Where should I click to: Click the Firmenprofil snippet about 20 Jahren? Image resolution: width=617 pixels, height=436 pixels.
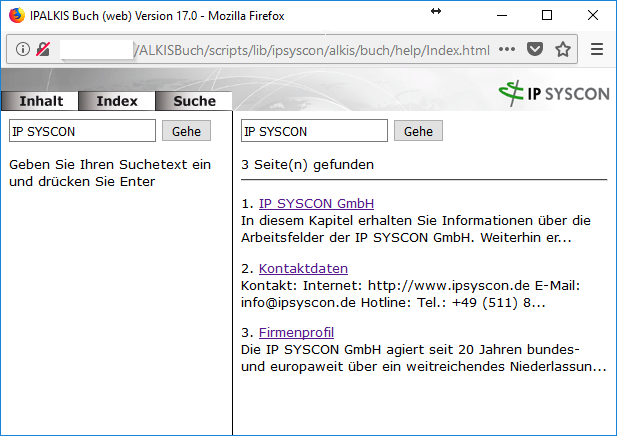423,358
